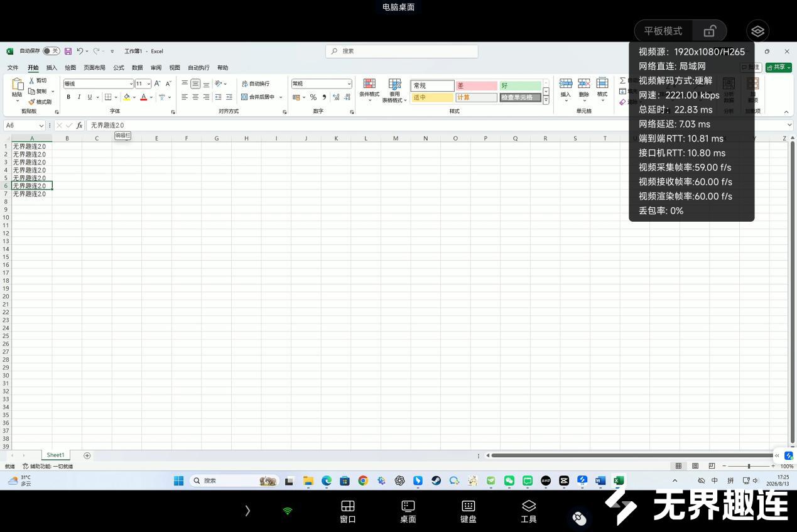The width and height of the screenshot is (797, 532).
Task: Switch to the Formulas (公式) tab
Action: tap(119, 68)
